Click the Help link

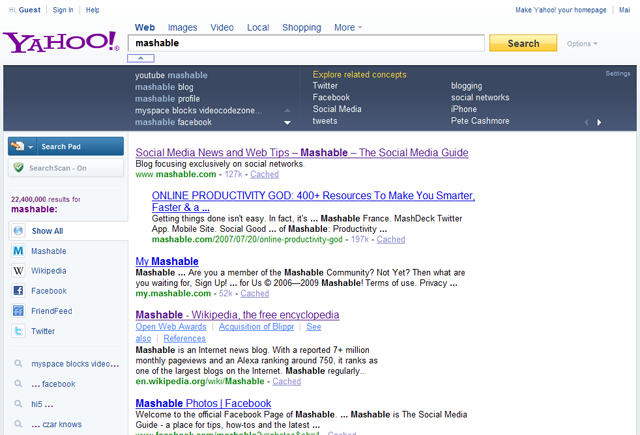click(92, 10)
